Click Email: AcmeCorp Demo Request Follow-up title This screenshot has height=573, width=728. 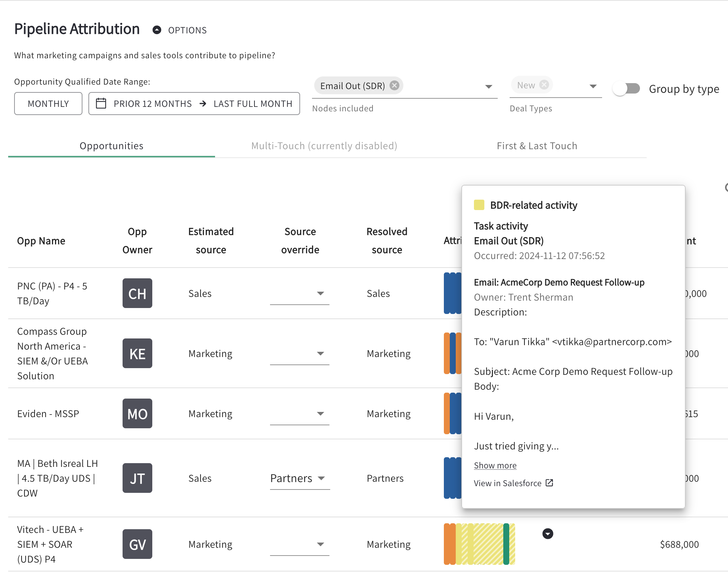(x=559, y=282)
